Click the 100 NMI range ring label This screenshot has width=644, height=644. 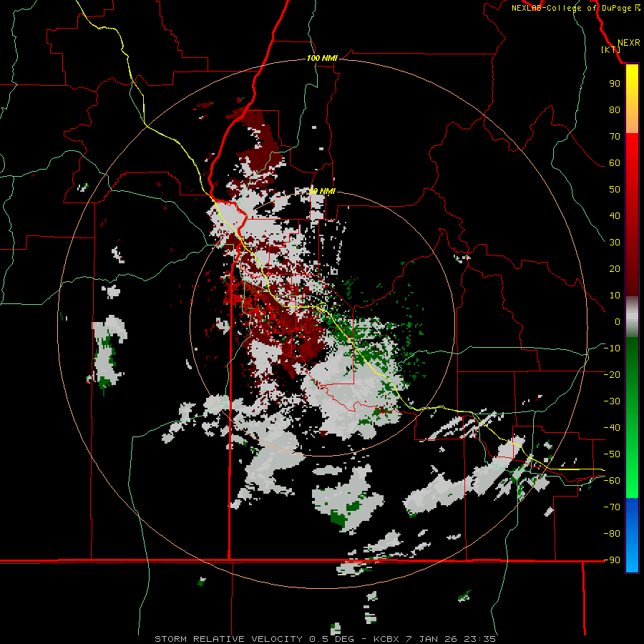pos(322,58)
